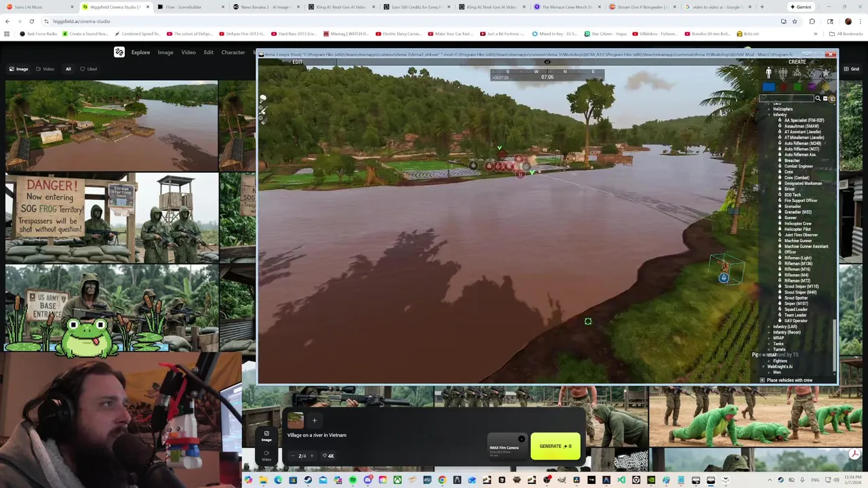Viewport: 868px width, 488px height.
Task: Open Task Force Radio bookmark
Action: 39,33
